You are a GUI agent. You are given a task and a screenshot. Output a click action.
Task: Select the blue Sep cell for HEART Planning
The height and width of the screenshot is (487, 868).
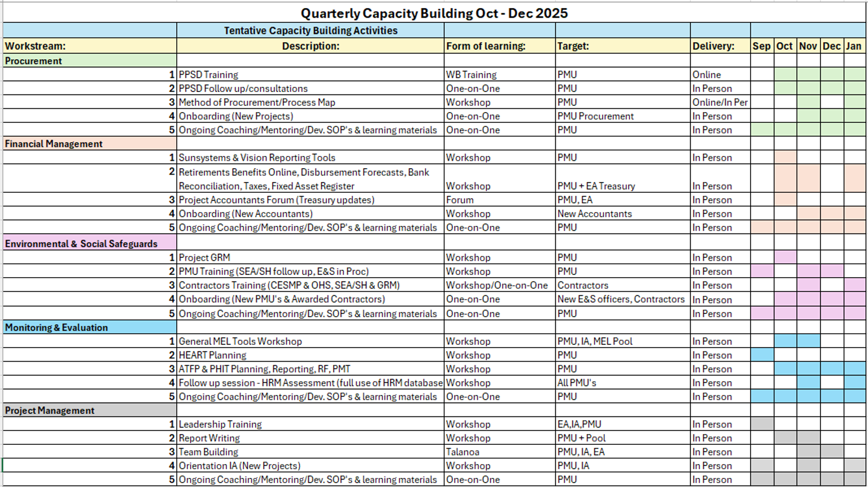(x=762, y=355)
